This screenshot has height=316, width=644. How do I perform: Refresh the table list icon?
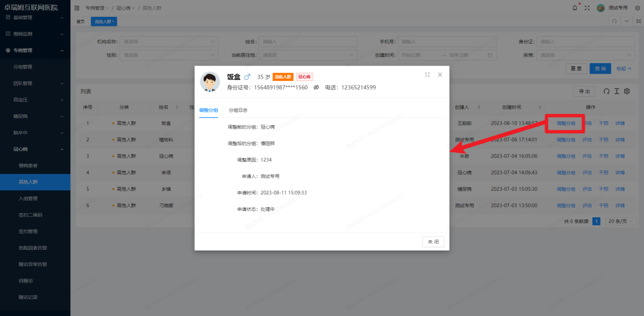point(606,91)
